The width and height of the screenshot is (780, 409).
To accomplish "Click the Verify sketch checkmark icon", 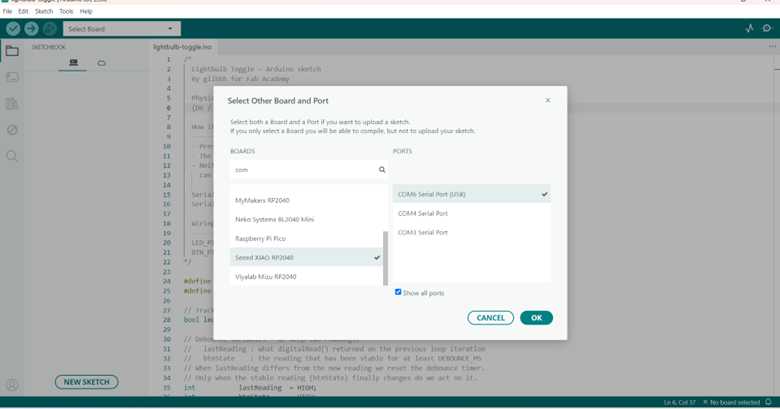I will 13,29.
